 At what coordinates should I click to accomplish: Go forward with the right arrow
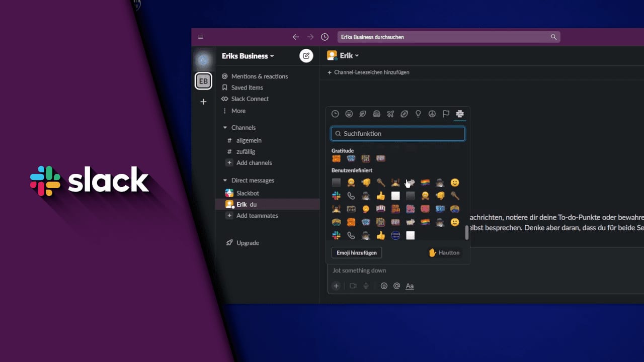click(310, 37)
